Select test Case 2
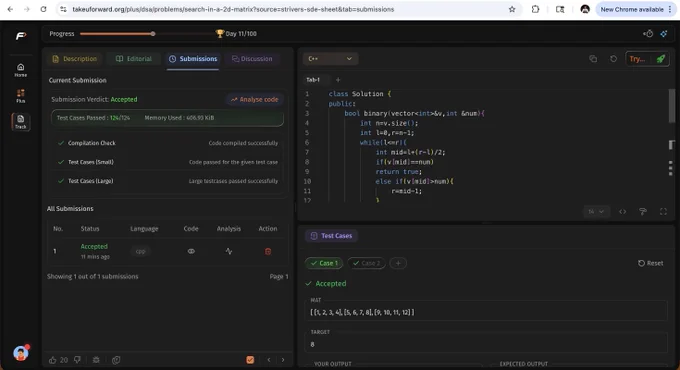 click(366, 263)
